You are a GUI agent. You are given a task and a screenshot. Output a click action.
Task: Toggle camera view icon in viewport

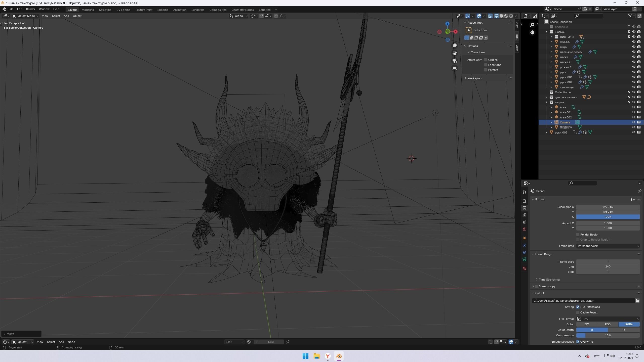coord(455,61)
